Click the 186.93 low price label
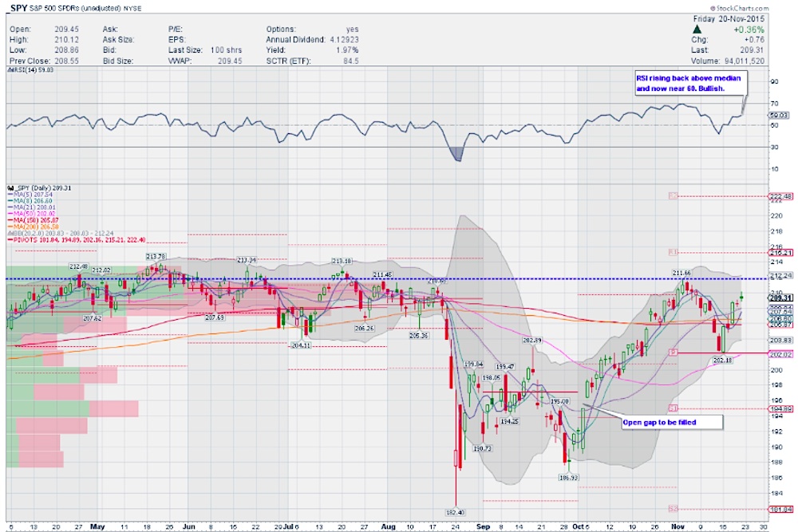 click(568, 478)
